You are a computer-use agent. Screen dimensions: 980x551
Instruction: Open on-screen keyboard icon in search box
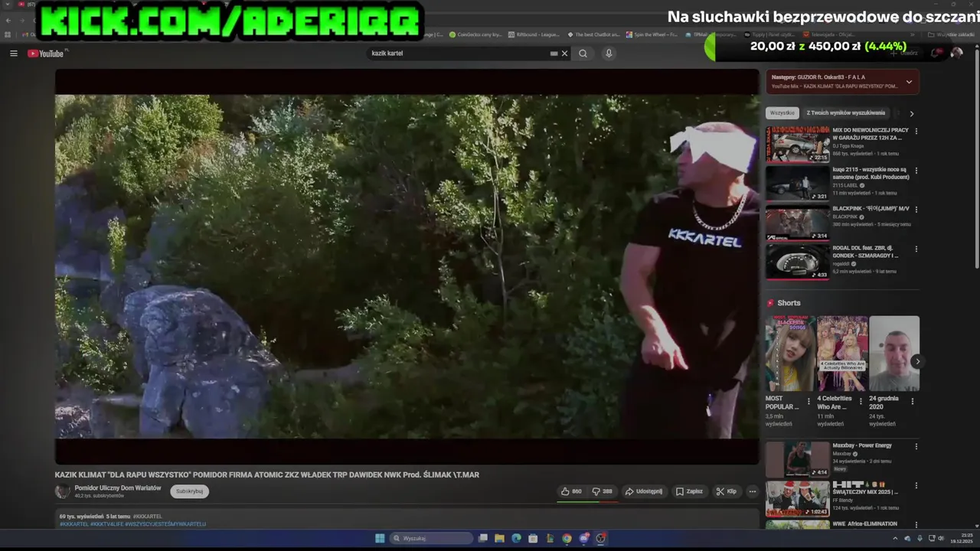[554, 54]
